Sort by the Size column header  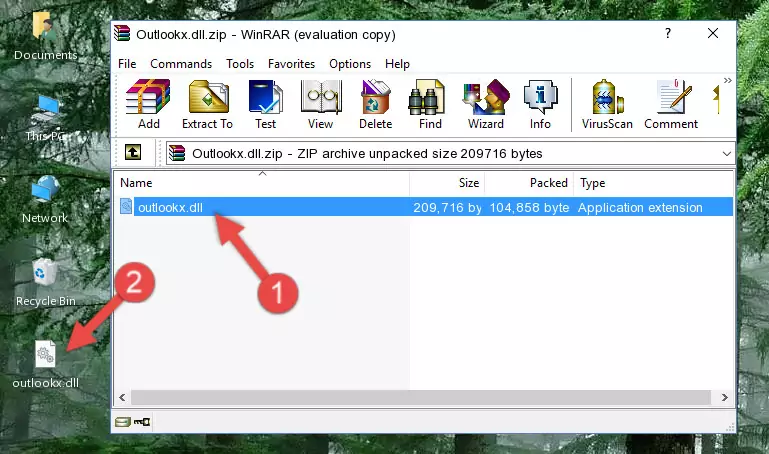click(447, 183)
